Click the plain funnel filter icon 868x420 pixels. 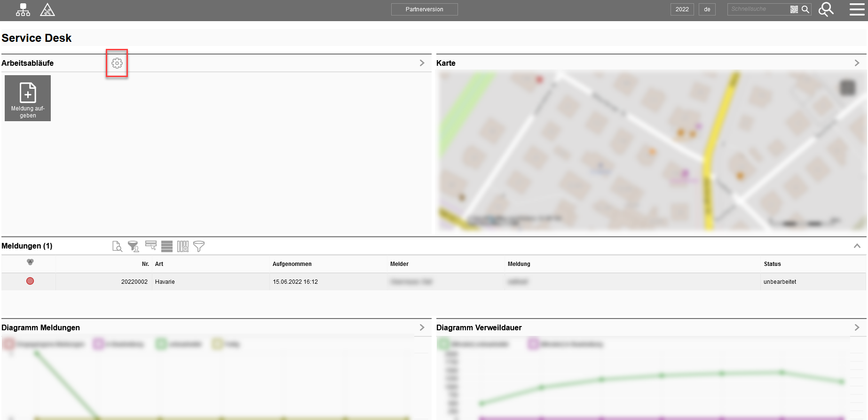(x=199, y=246)
